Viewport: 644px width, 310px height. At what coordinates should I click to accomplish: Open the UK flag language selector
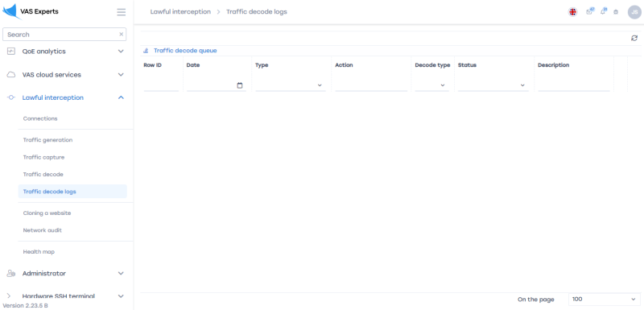click(572, 12)
